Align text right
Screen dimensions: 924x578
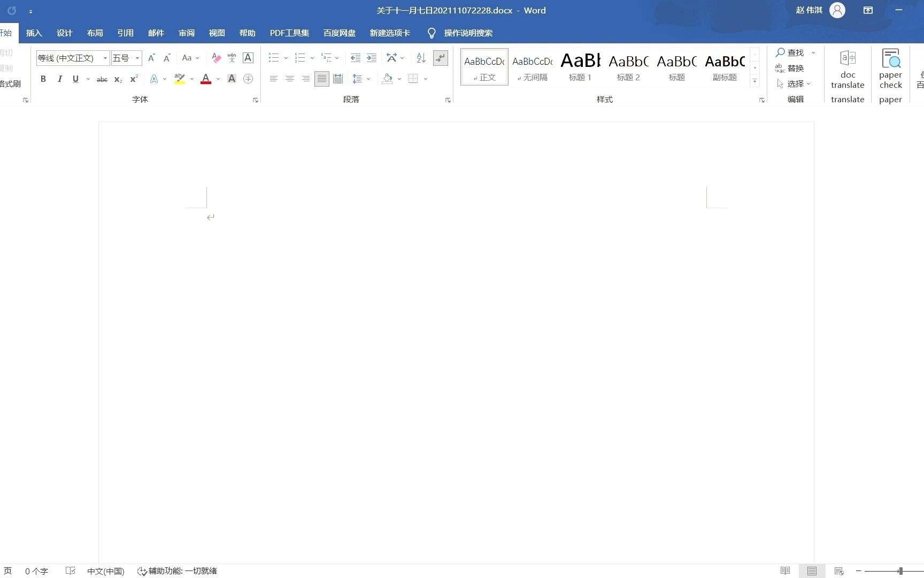tap(305, 79)
